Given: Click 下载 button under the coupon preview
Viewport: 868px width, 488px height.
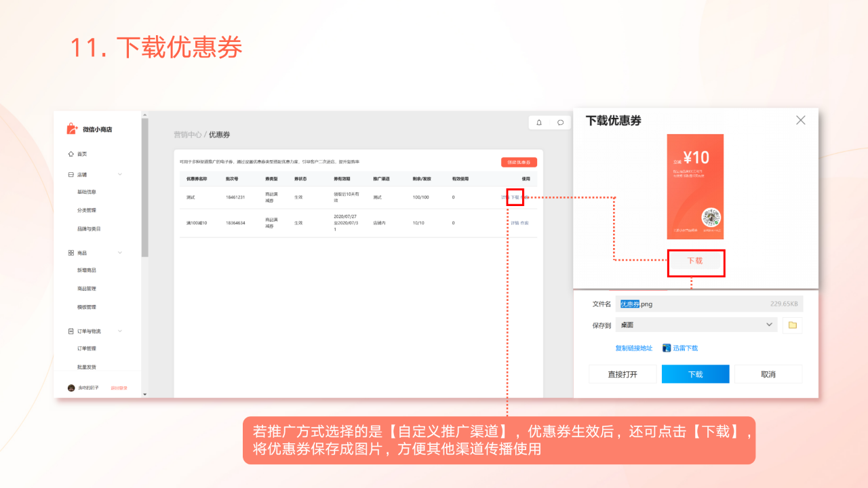Looking at the screenshot, I should pos(695,261).
